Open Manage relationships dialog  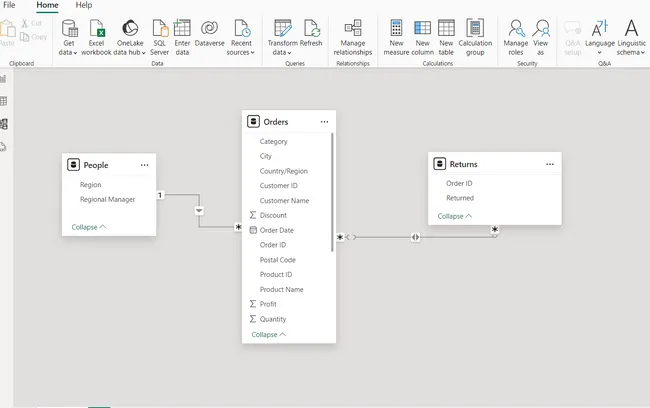point(353,37)
